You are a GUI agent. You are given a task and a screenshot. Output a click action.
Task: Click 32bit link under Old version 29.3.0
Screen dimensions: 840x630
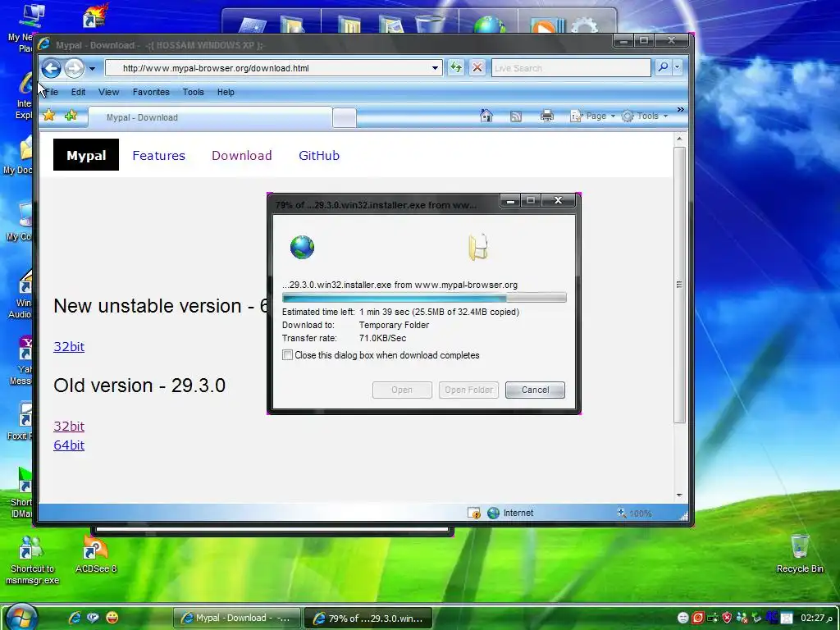(69, 427)
